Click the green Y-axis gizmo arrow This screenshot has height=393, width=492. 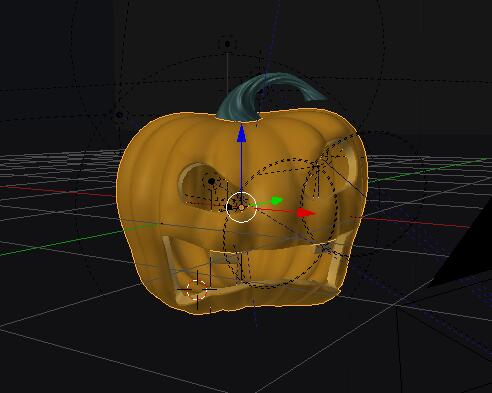click(x=277, y=200)
